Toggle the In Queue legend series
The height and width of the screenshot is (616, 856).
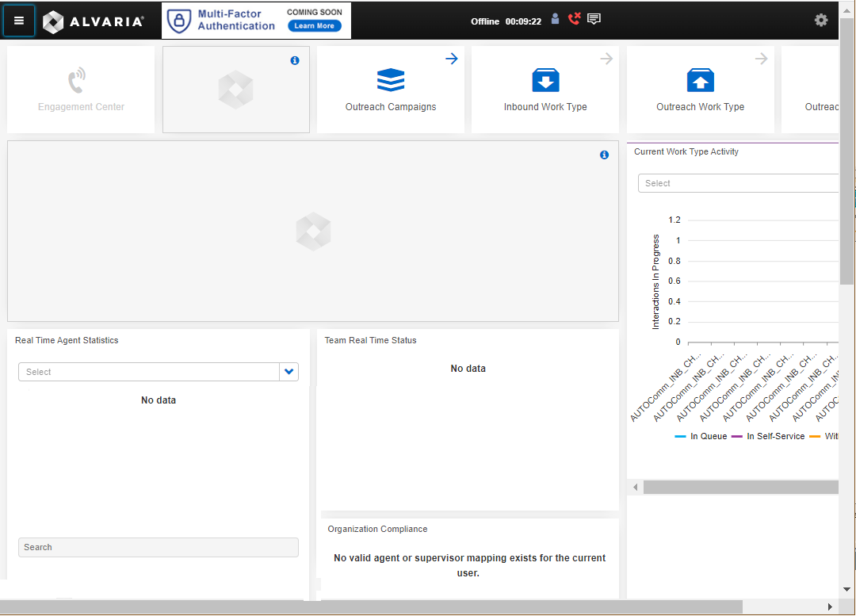[x=701, y=436]
